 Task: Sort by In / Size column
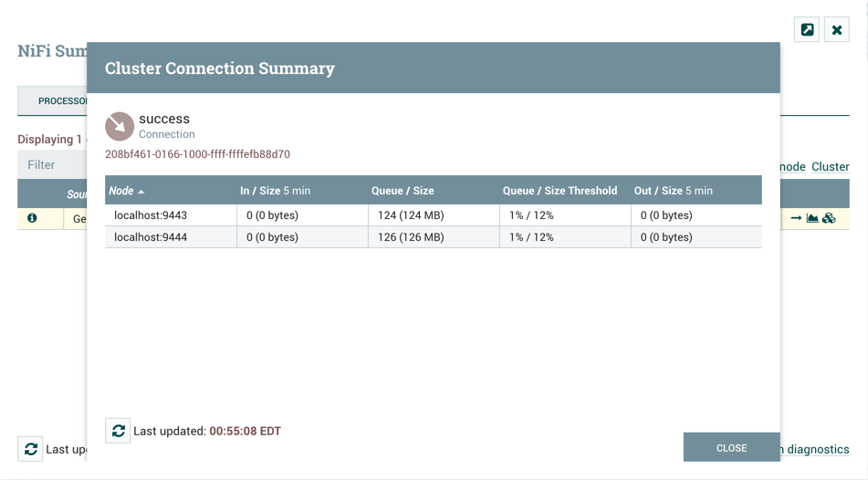pos(302,191)
